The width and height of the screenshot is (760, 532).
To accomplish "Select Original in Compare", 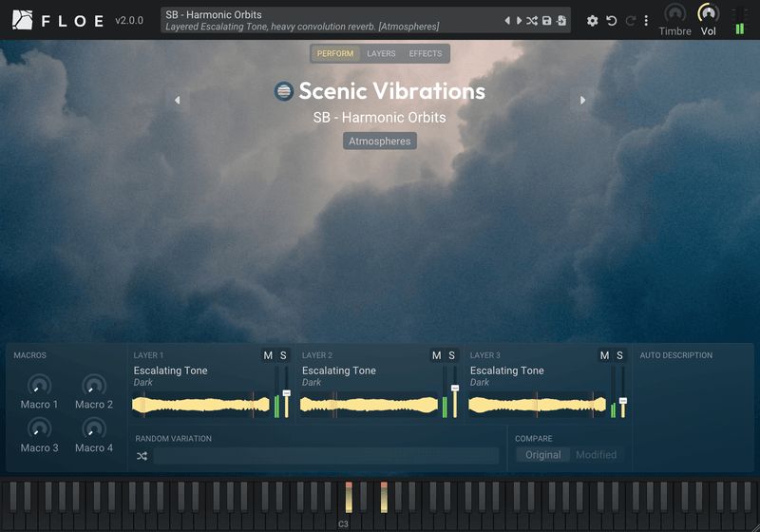I will coord(542,455).
